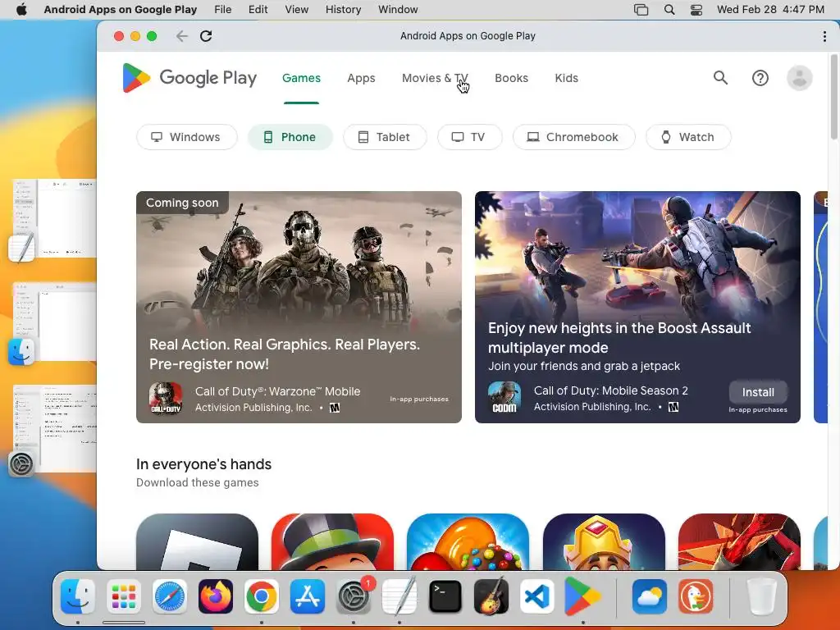Image resolution: width=840 pixels, height=630 pixels.
Task: Click the Call of Duty®: Warzone™ Mobile title
Action: coord(277,391)
